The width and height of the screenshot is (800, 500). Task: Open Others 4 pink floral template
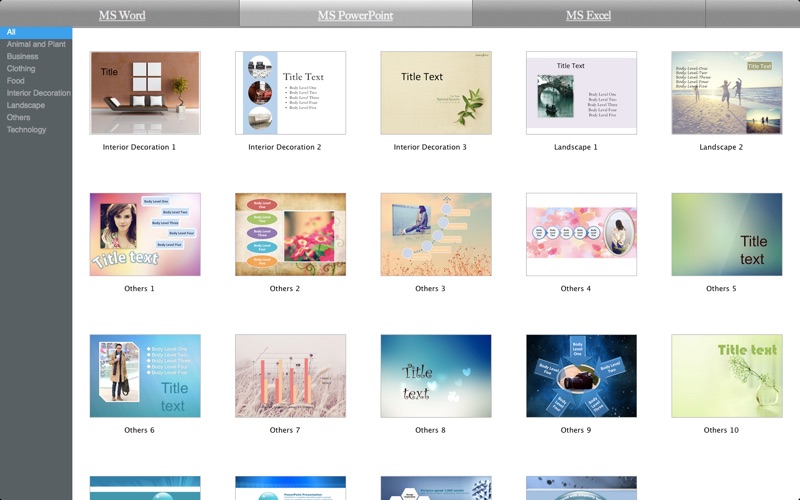[x=581, y=234]
